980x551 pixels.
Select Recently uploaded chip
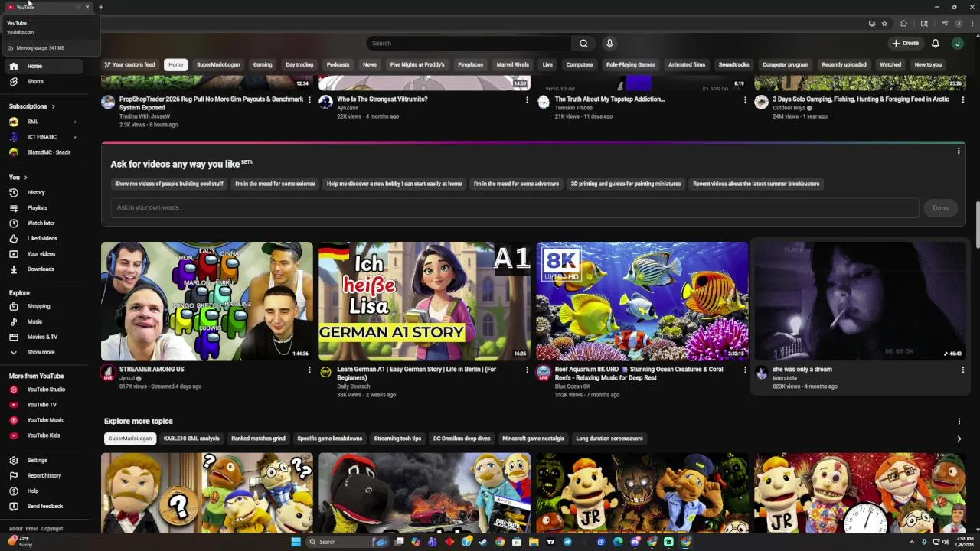(x=844, y=64)
